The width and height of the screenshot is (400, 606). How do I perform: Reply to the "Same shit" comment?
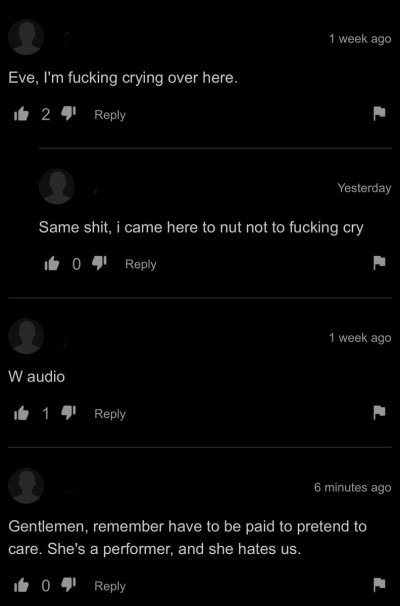pyautogui.click(x=141, y=264)
